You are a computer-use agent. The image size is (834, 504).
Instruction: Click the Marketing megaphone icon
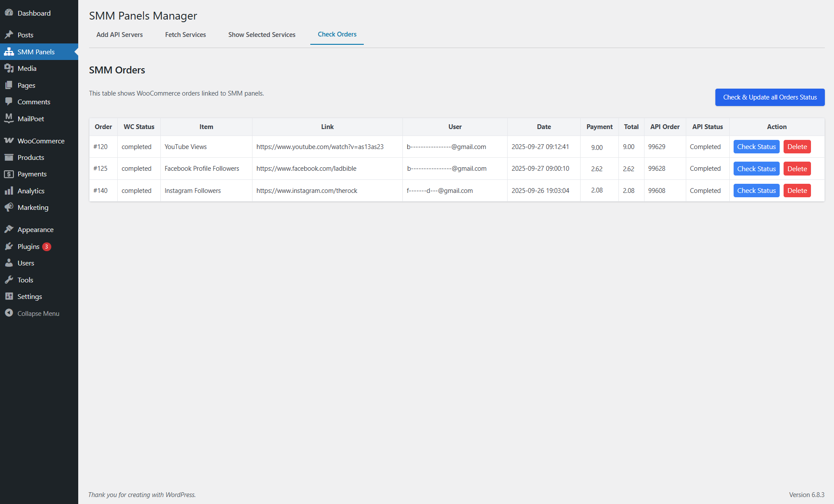[9, 207]
